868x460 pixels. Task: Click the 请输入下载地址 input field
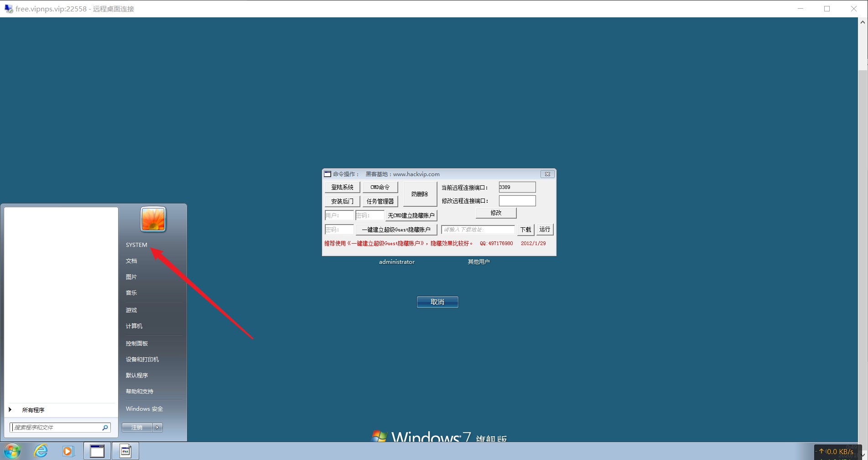pyautogui.click(x=478, y=230)
